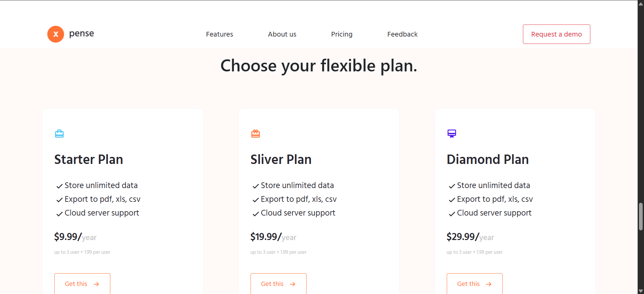Click Diamond Plan's Export to pdf checkmark
644x294 pixels.
(452, 200)
